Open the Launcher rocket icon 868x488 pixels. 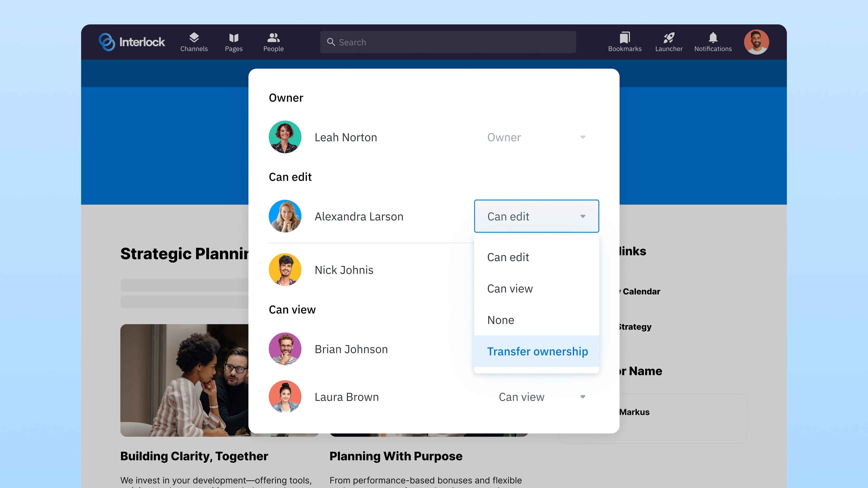[x=669, y=37]
